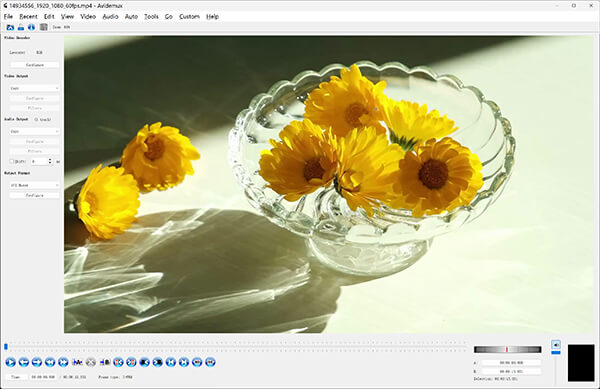Open the Video menu
This screenshot has width=600, height=389.
click(x=88, y=16)
